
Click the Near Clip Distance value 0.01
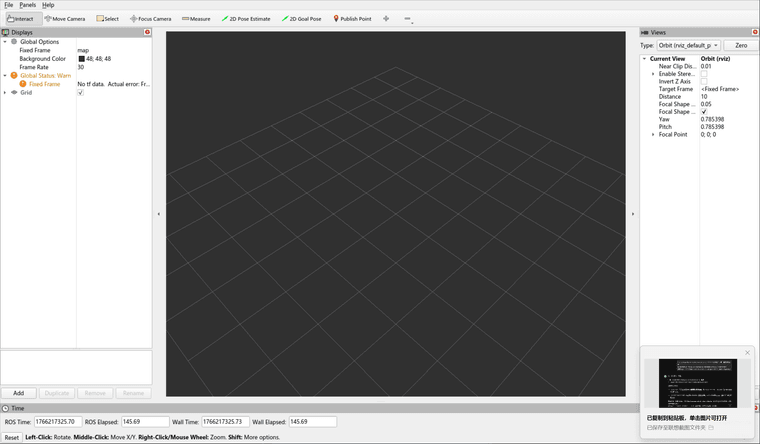coord(706,66)
